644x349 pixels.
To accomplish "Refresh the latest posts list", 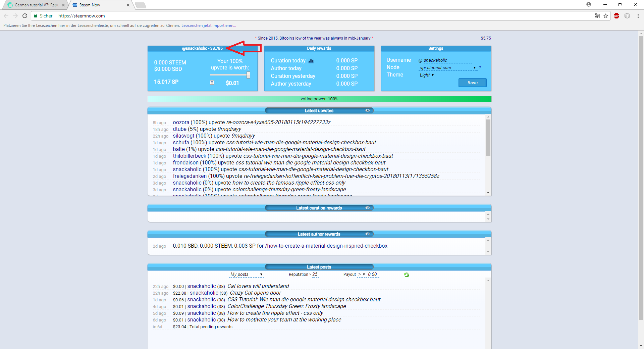I will pyautogui.click(x=407, y=275).
